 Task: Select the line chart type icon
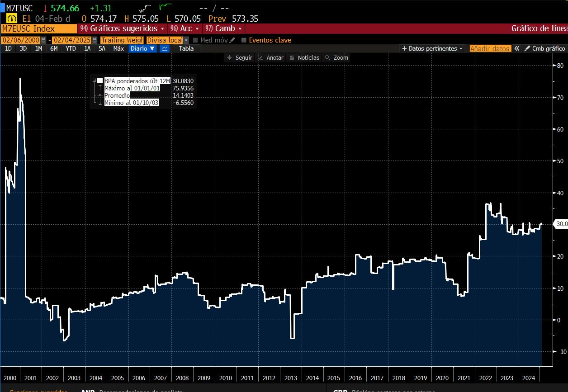point(165,48)
